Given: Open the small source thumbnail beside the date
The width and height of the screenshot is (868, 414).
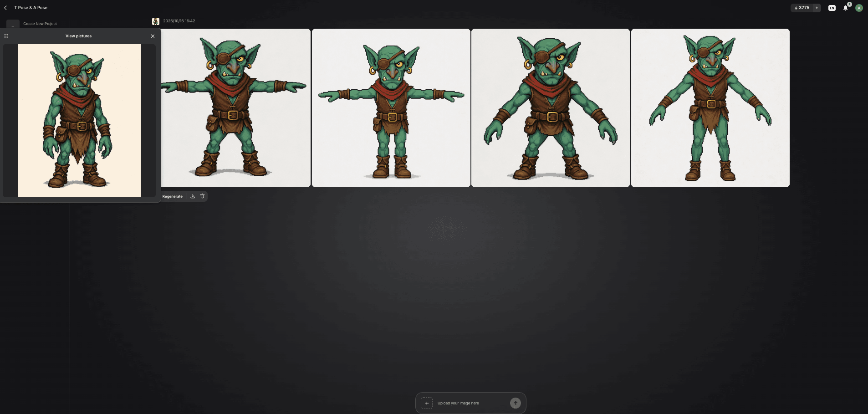Looking at the screenshot, I should pos(156,21).
